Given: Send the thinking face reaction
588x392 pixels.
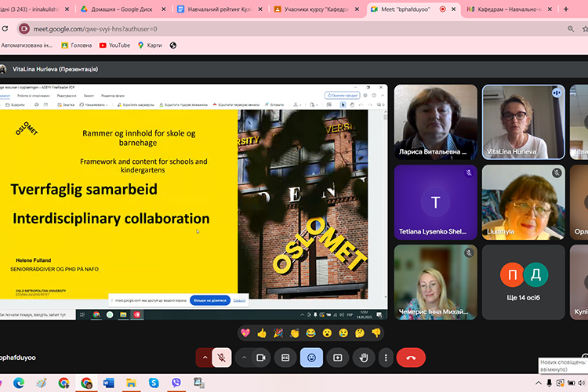Looking at the screenshot, I should 360,333.
